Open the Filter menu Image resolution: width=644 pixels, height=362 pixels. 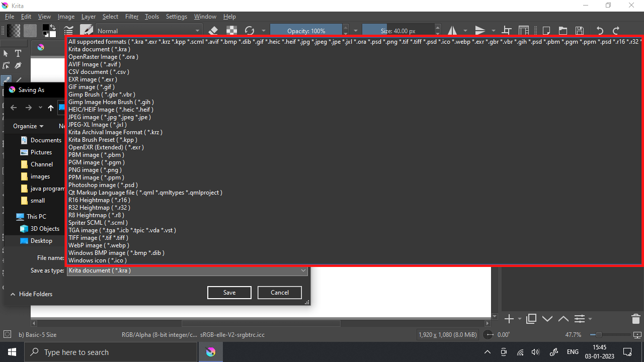(x=132, y=17)
